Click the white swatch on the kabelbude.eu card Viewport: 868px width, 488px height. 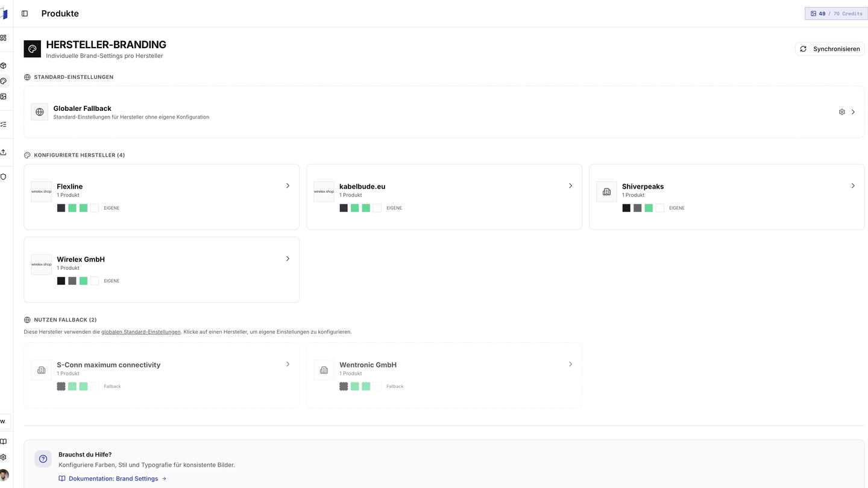point(377,208)
